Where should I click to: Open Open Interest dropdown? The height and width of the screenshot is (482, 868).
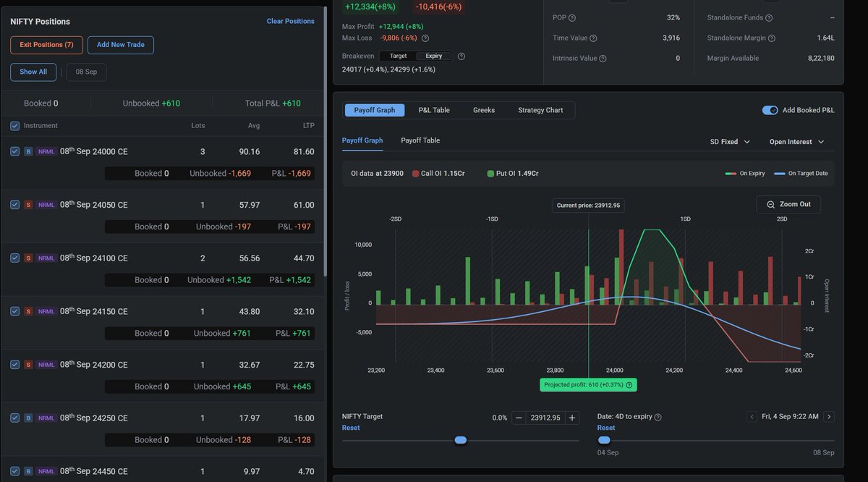coord(796,142)
